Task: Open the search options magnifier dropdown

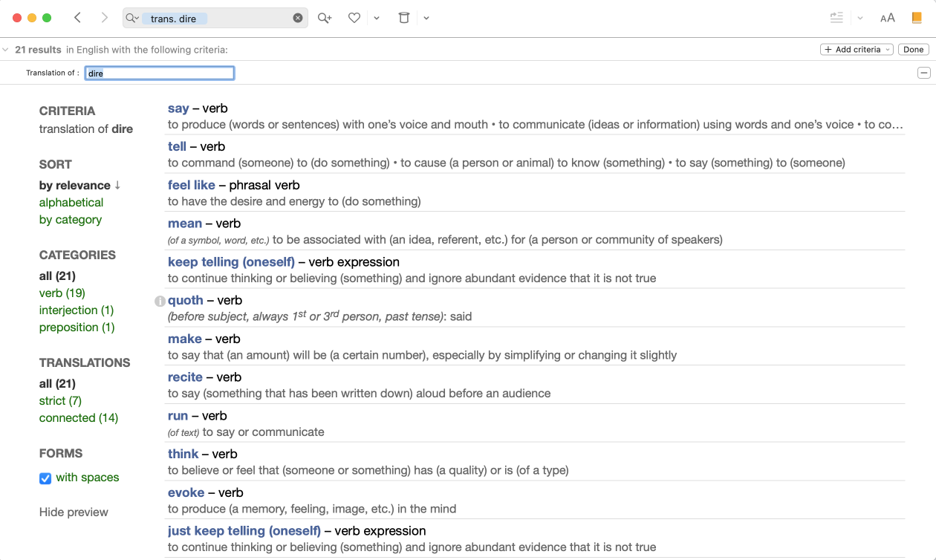Action: click(x=132, y=18)
